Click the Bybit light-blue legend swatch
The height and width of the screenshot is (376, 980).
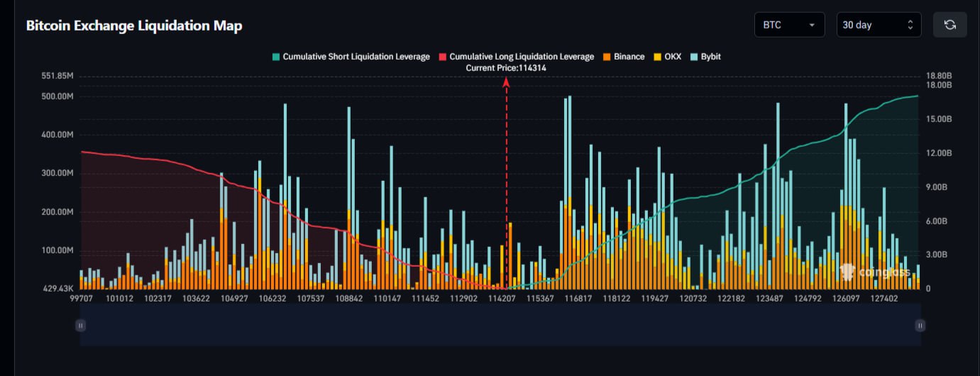click(695, 57)
